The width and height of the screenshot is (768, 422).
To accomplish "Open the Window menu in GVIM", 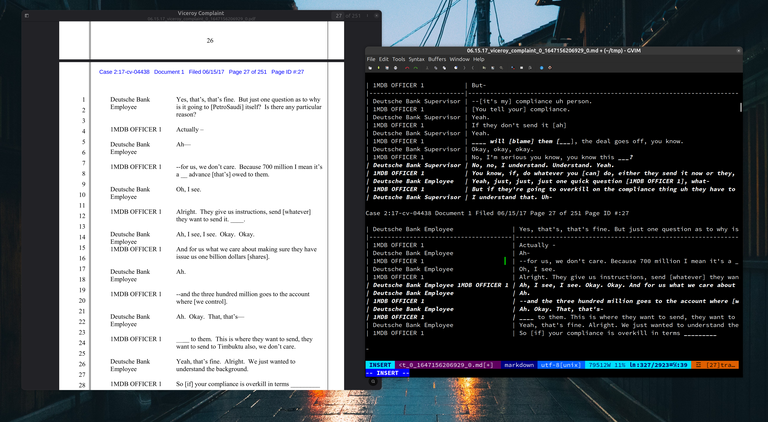I will 459,59.
